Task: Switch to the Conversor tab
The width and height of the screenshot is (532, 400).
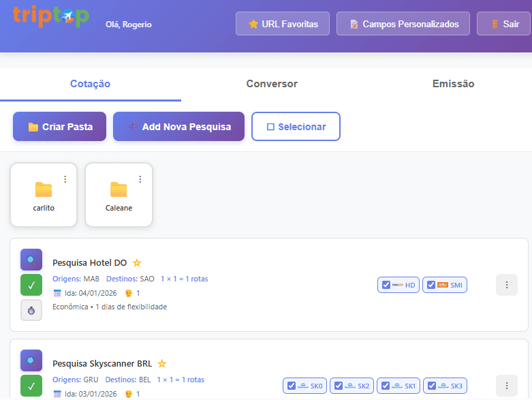Action: coord(272,84)
